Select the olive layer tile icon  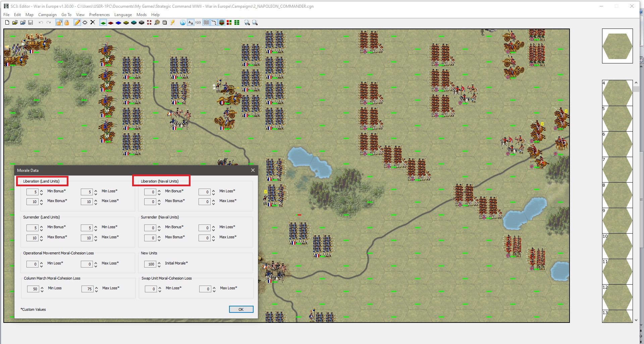tap(126, 22)
